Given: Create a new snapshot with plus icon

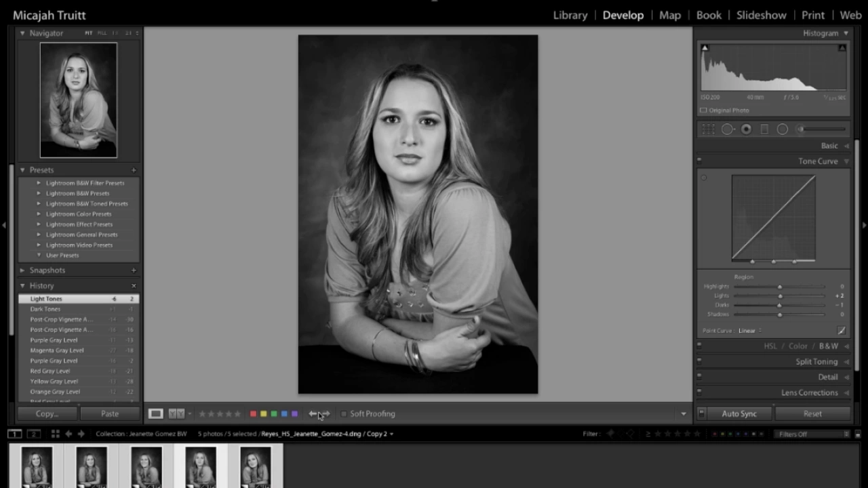Looking at the screenshot, I should pyautogui.click(x=134, y=270).
